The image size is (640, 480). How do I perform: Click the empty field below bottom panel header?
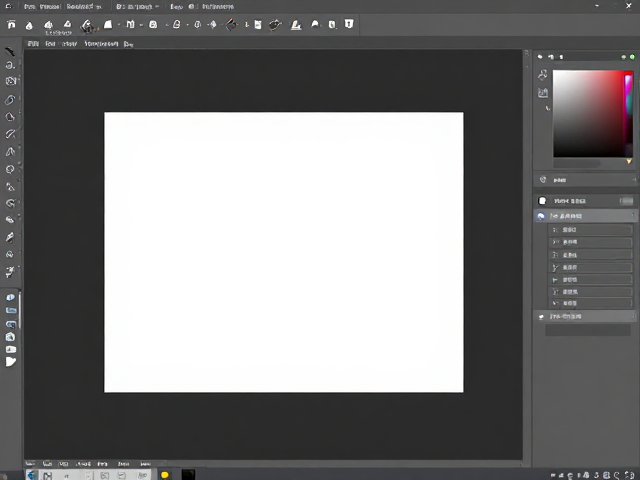click(x=588, y=330)
